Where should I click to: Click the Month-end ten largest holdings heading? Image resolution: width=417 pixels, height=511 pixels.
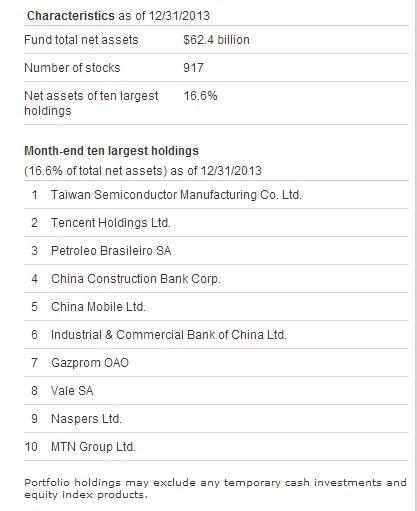(x=111, y=151)
